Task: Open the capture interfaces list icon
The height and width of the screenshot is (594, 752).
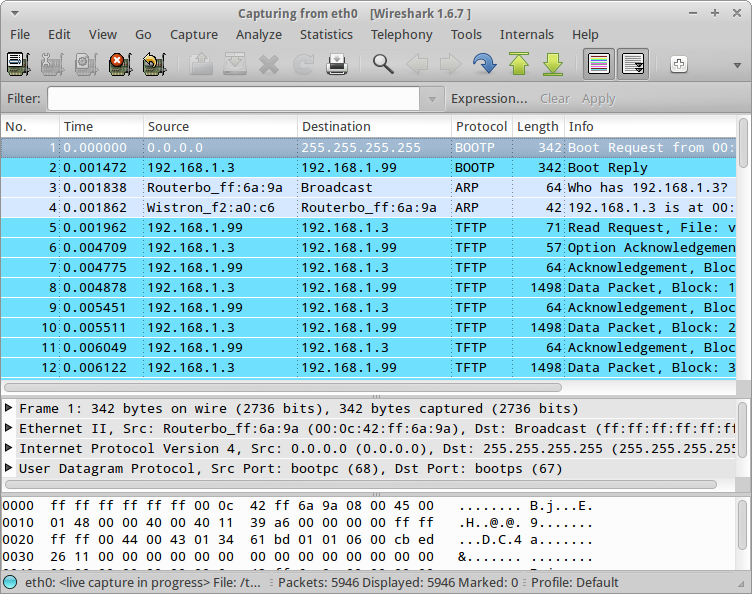Action: [19, 64]
